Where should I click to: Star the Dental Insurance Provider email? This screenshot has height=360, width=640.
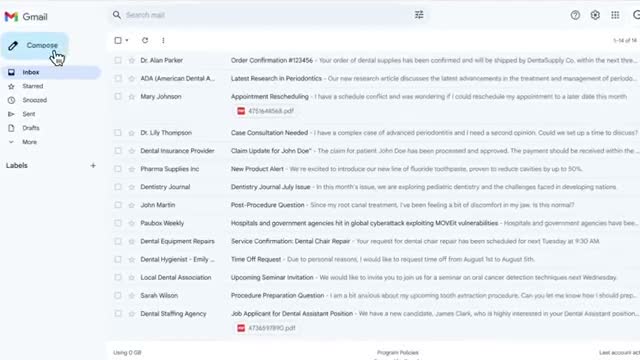(131, 151)
